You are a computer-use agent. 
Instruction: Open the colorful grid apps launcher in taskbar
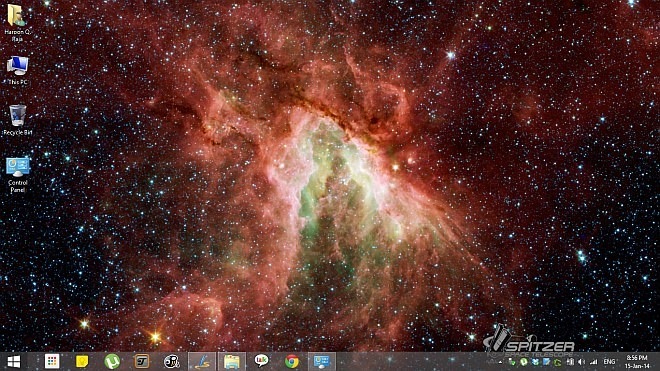tap(52, 361)
